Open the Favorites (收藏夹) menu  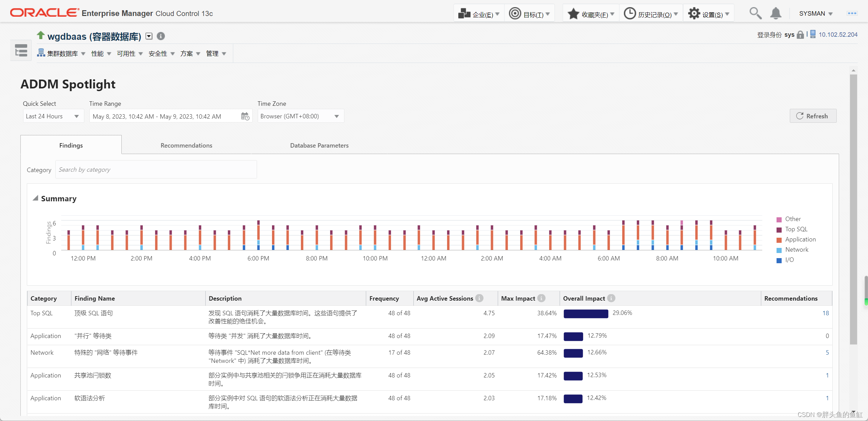coord(591,14)
